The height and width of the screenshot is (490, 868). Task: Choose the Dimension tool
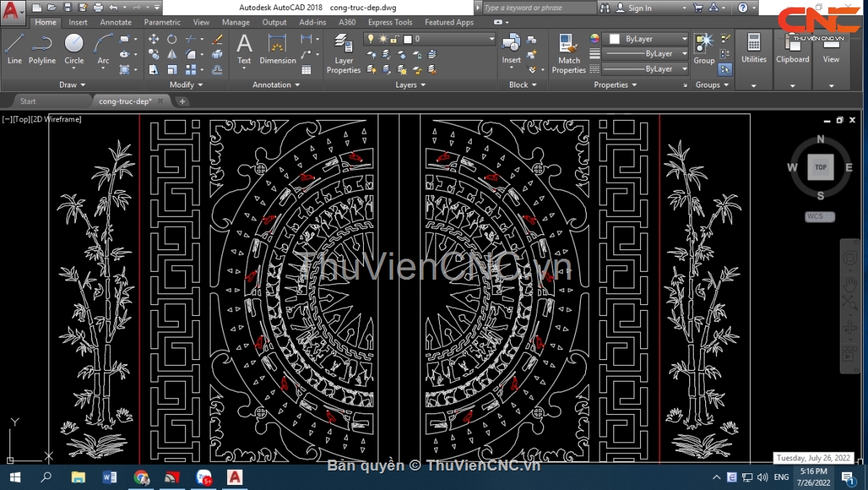pyautogui.click(x=278, y=48)
